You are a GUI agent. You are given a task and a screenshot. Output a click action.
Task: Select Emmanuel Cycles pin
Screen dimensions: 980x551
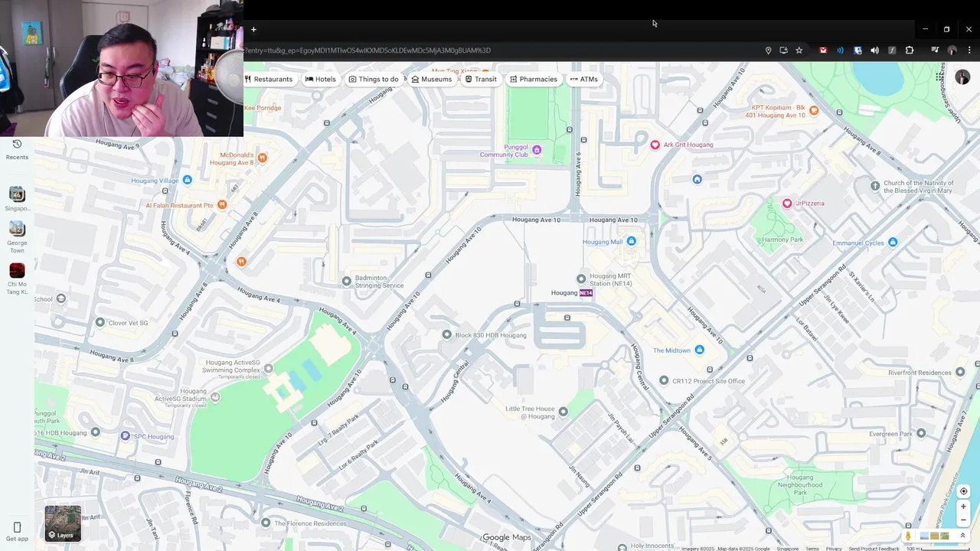click(x=892, y=242)
